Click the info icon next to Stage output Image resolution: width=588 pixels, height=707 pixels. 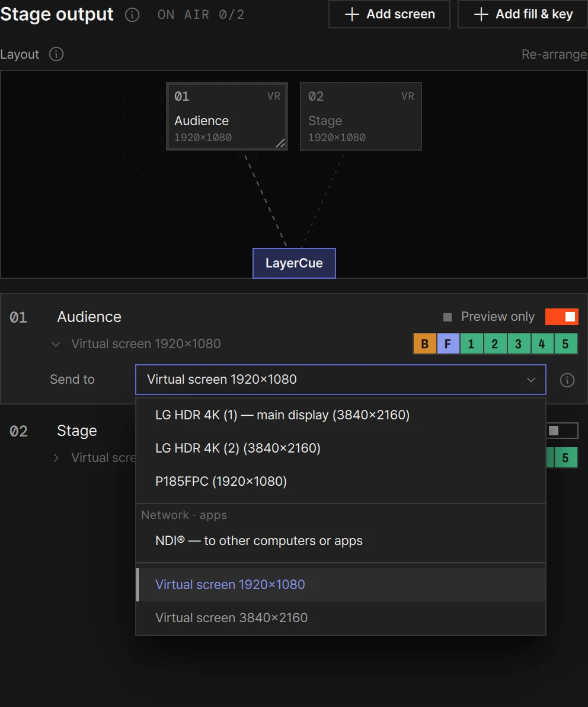(x=132, y=15)
